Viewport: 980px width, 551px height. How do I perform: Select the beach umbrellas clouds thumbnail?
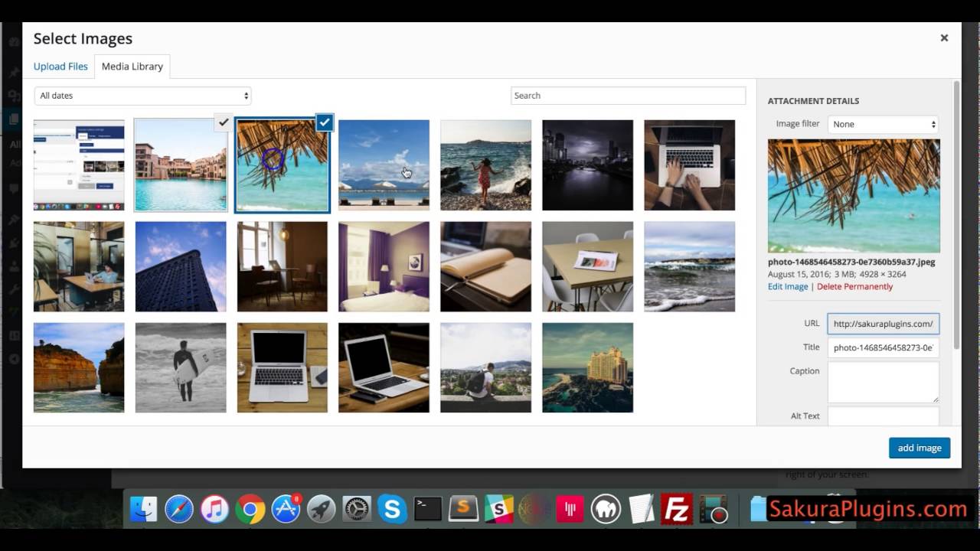[x=384, y=165]
